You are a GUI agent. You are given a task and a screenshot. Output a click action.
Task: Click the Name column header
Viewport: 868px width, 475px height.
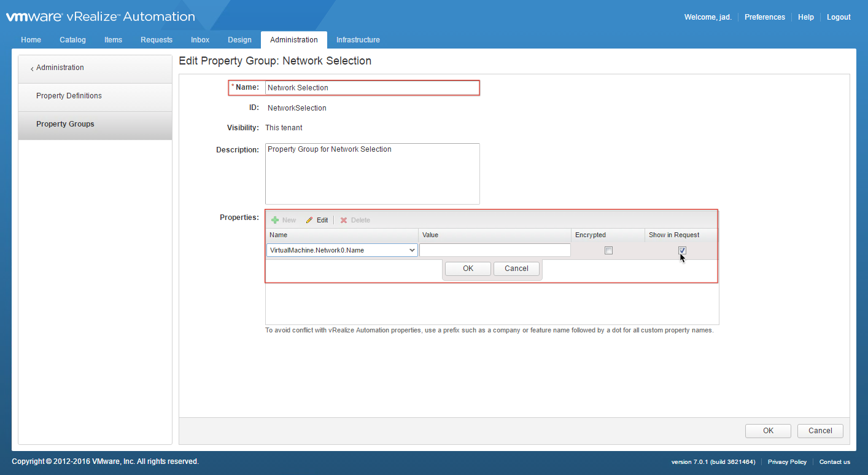click(x=343, y=235)
